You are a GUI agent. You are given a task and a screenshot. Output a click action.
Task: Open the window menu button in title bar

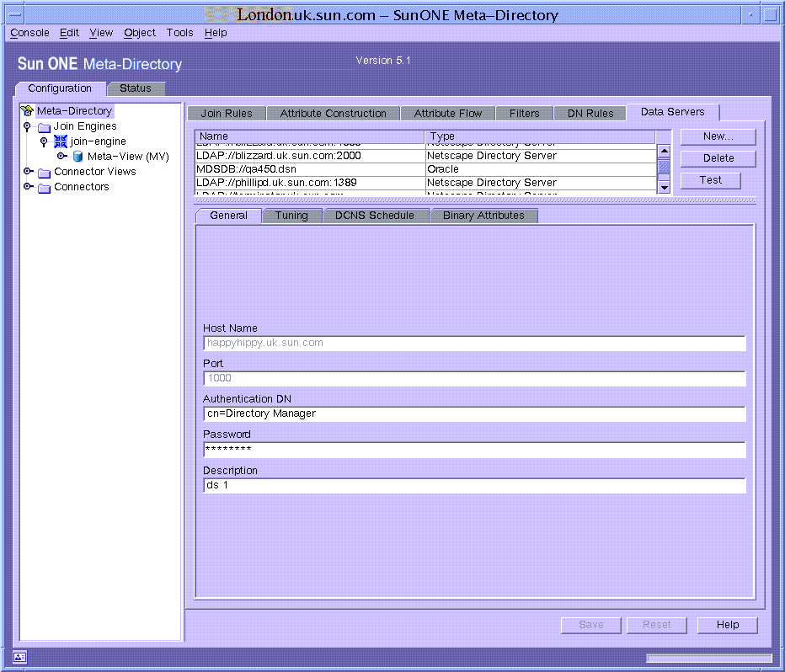[x=14, y=15]
